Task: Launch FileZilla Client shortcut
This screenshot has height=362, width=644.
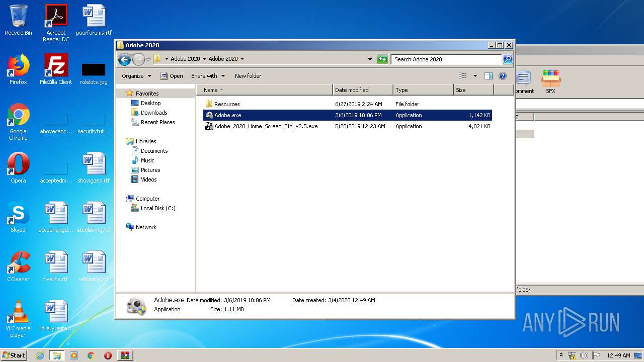Action: point(56,69)
